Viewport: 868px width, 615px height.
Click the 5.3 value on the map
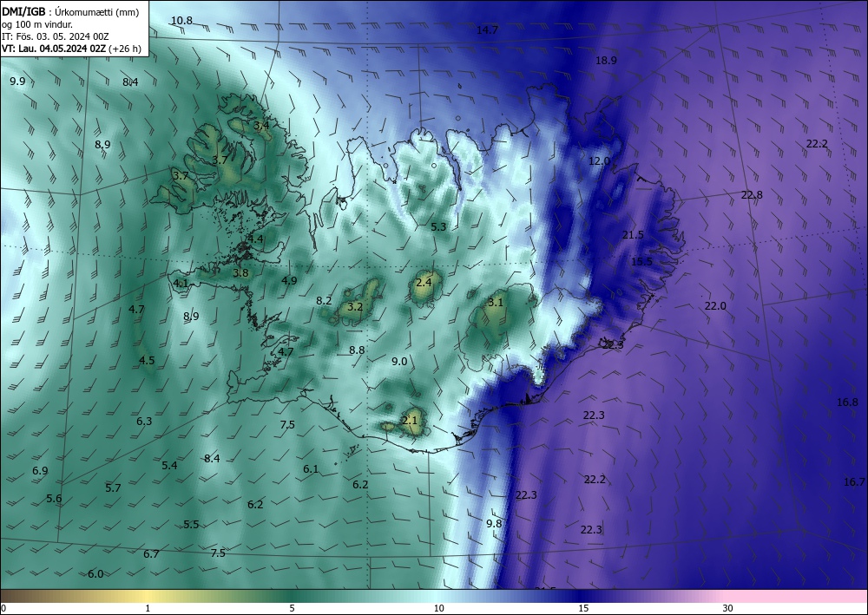click(x=438, y=226)
